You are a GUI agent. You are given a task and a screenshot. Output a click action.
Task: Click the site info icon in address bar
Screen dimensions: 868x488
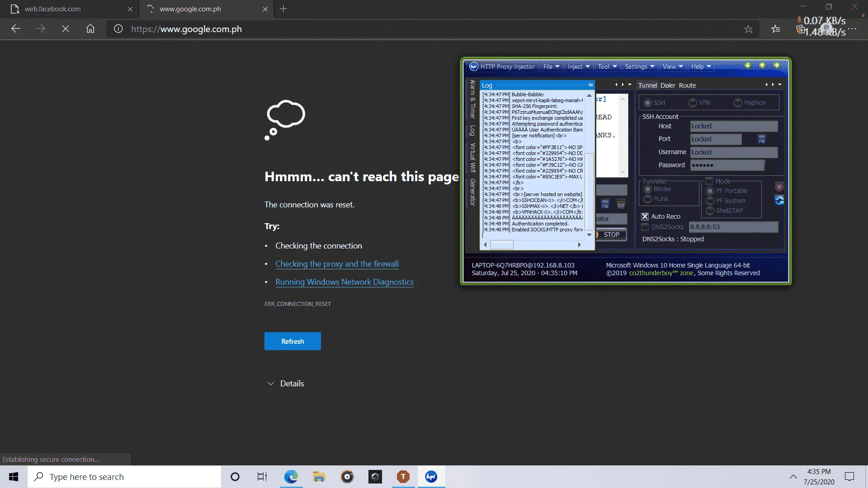(x=118, y=29)
